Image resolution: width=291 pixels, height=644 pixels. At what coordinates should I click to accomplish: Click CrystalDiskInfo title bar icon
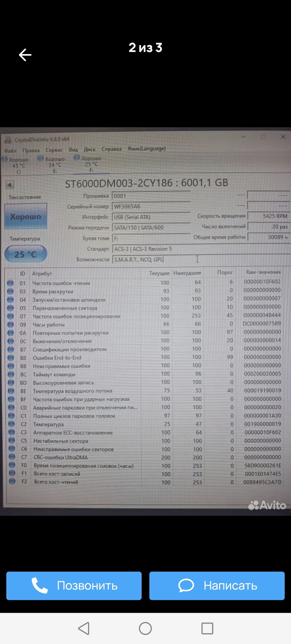click(7, 140)
